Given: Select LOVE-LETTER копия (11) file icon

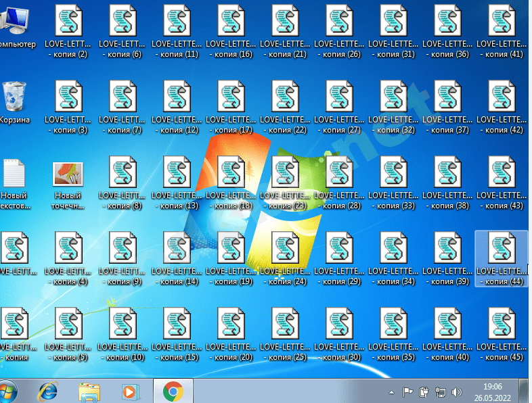Looking at the screenshot, I should (x=177, y=21).
